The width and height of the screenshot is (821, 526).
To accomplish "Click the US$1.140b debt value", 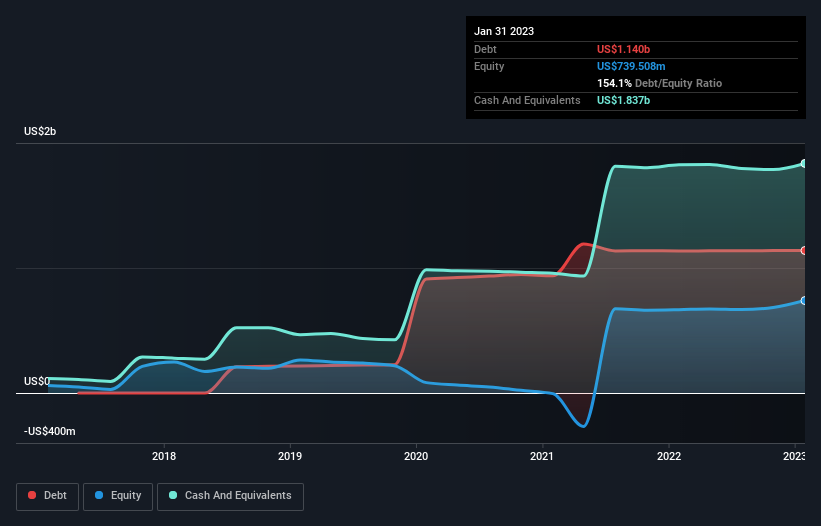I will coord(623,49).
